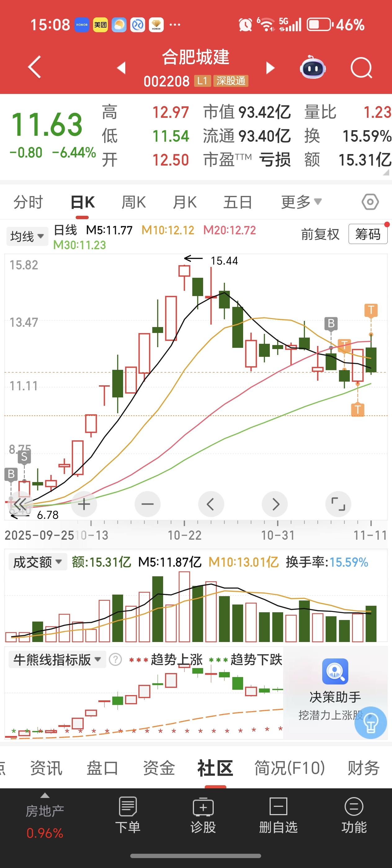Expand quote details corner triangle
Screen dimensions: 392x868
tap(386, 172)
